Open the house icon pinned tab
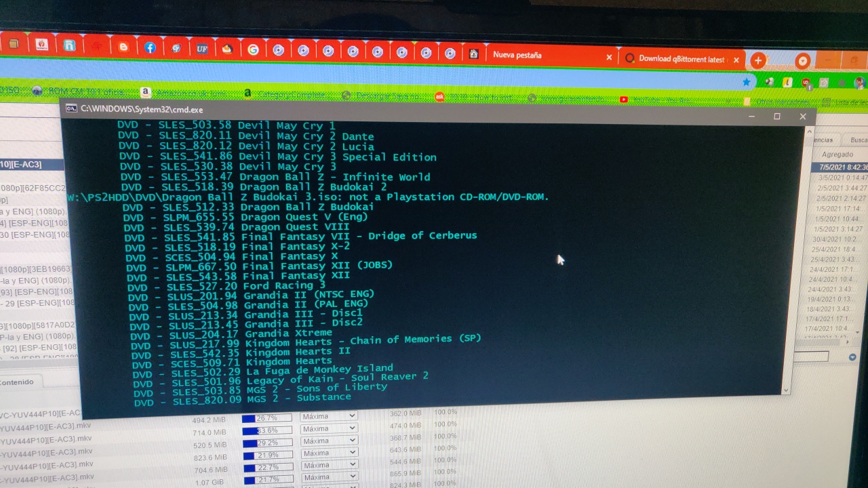 point(473,53)
